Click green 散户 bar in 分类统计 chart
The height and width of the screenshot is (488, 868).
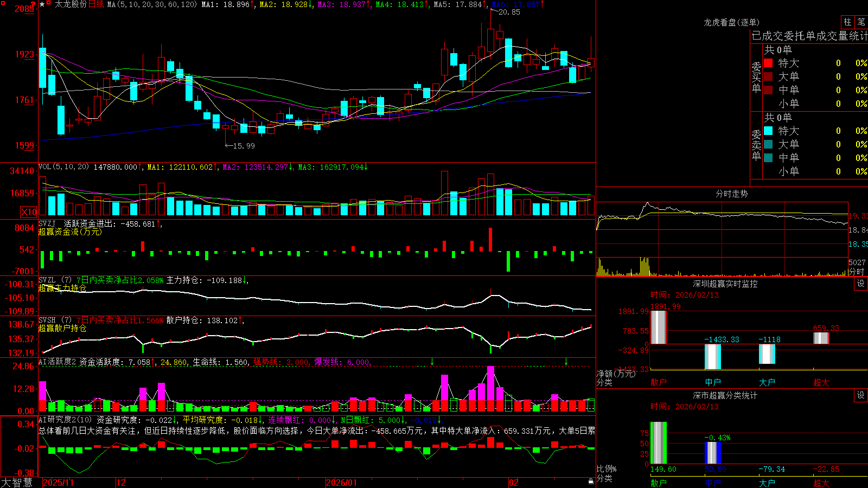(x=659, y=442)
